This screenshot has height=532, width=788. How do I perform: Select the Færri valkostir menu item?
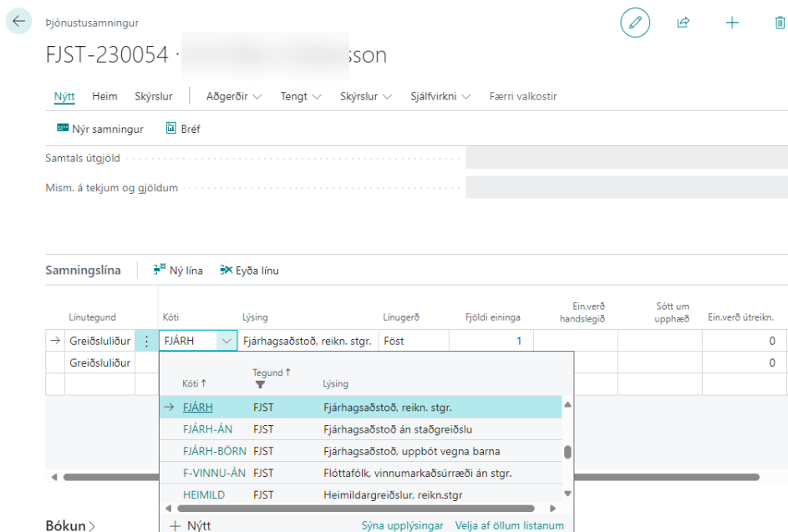click(x=523, y=96)
